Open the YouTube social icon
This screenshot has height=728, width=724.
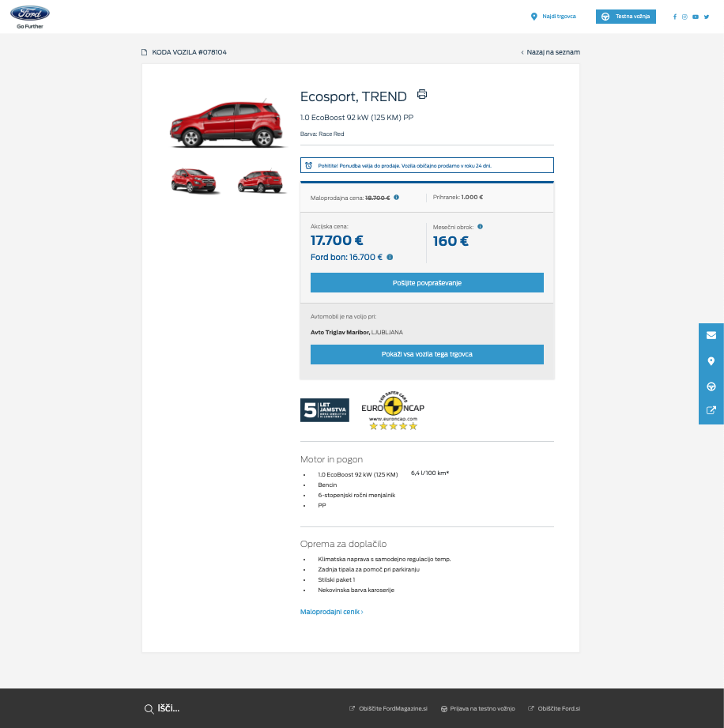(x=696, y=17)
